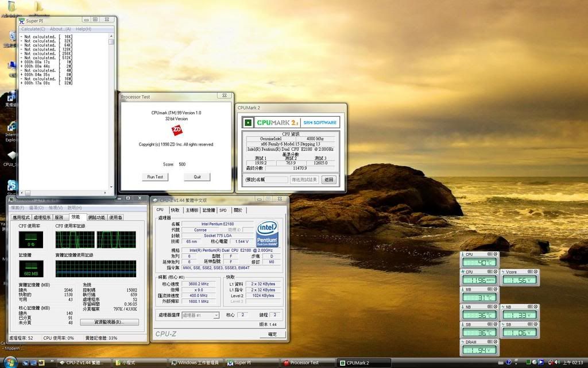Click the 3600.2 MHz core speed value

click(199, 284)
